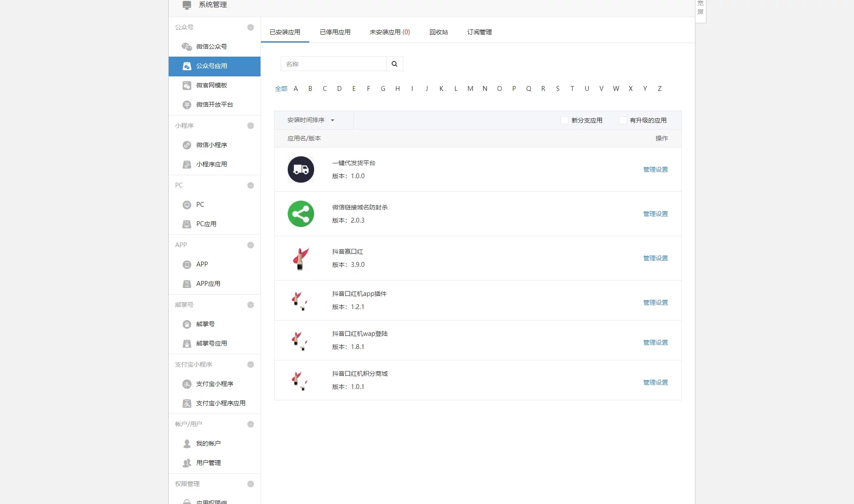Collapse the 公众号 sidebar section
This screenshot has width=854, height=504.
[250, 27]
